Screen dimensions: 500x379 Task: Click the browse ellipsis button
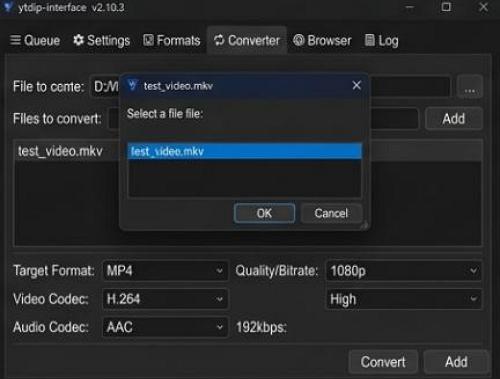pyautogui.click(x=470, y=87)
